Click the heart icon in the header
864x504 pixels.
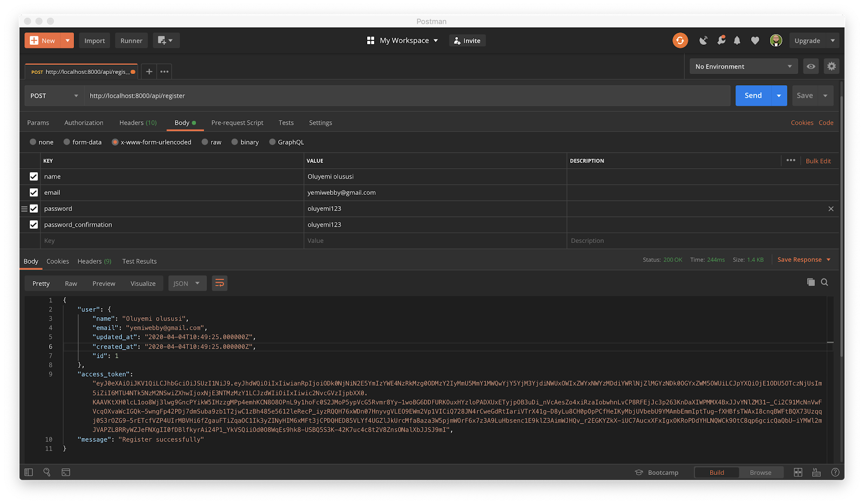pyautogui.click(x=755, y=40)
